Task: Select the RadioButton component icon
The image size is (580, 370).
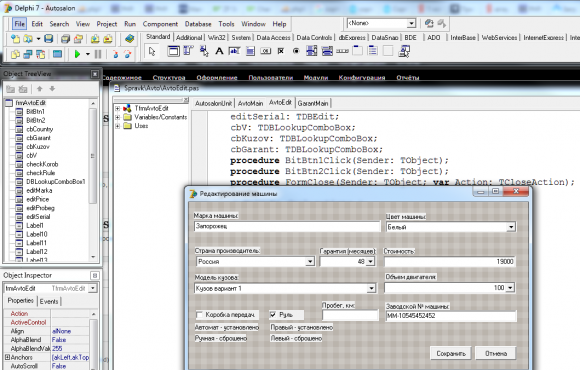Action: click(296, 51)
